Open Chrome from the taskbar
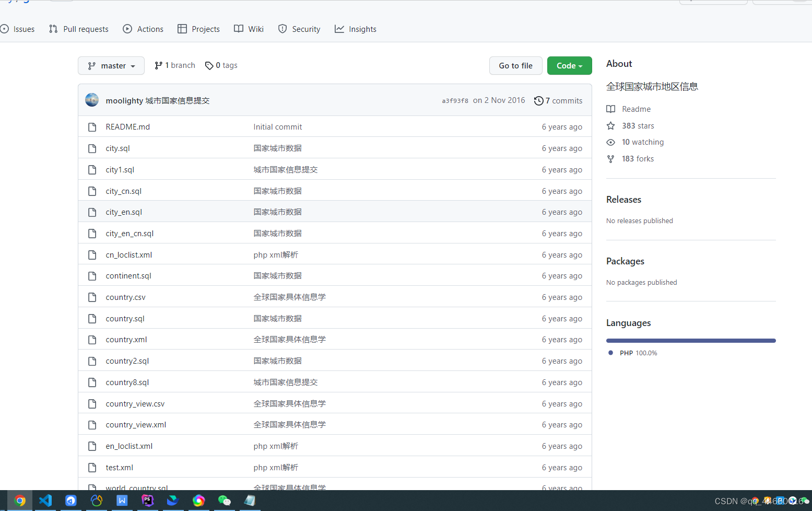The image size is (812, 511). tap(20, 501)
